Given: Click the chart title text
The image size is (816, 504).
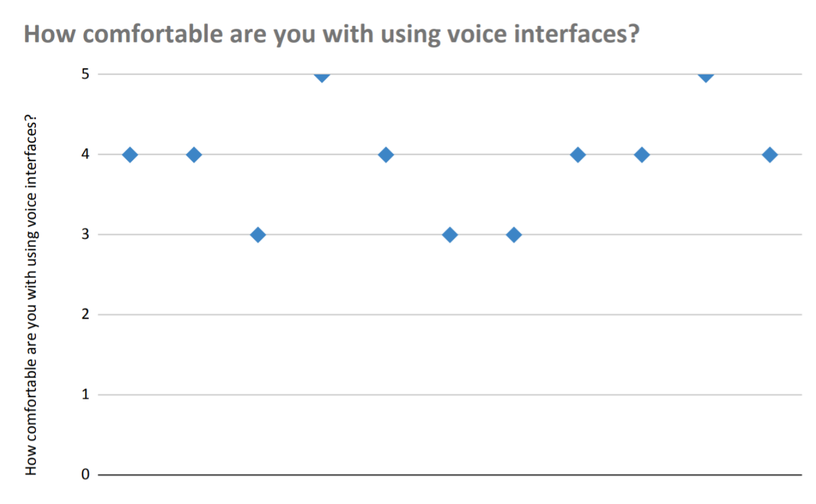Looking at the screenshot, I should [x=331, y=34].
